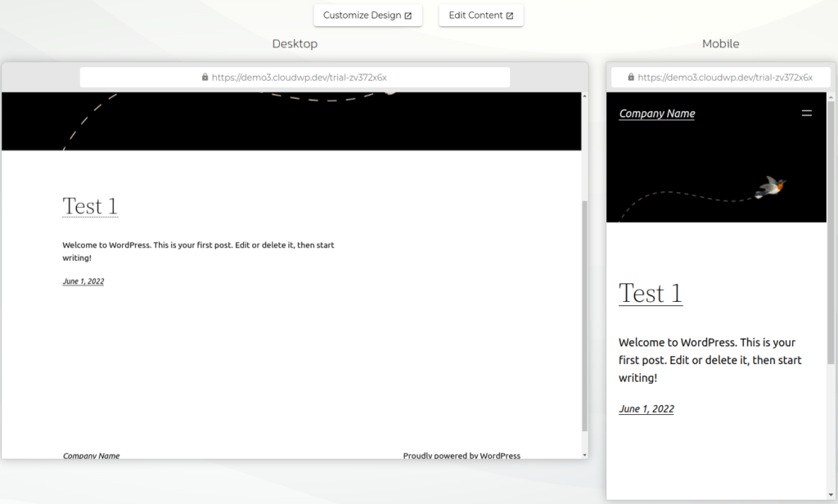Click the desktop preview vertical scrollbar thumb
The height and width of the screenshot is (504, 838).
[584, 315]
